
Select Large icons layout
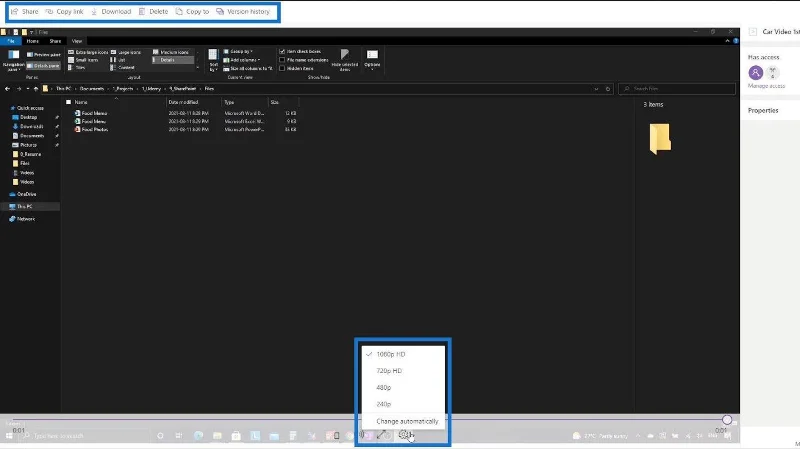(126, 52)
